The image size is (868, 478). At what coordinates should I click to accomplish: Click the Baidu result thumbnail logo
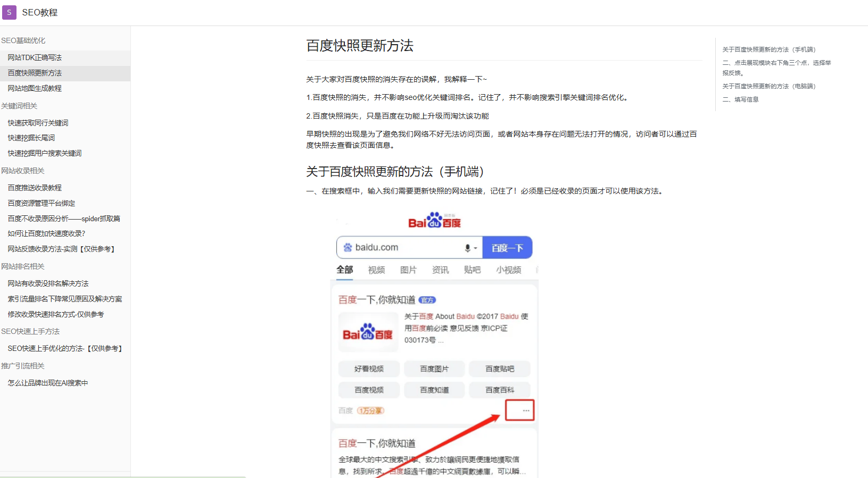click(368, 332)
